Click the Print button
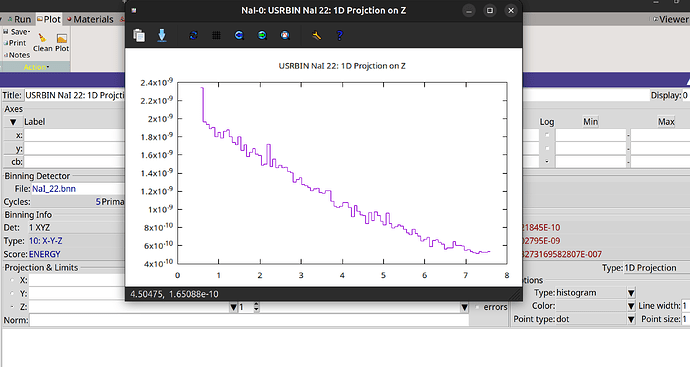Image resolution: width=690 pixels, height=367 pixels. click(x=15, y=43)
